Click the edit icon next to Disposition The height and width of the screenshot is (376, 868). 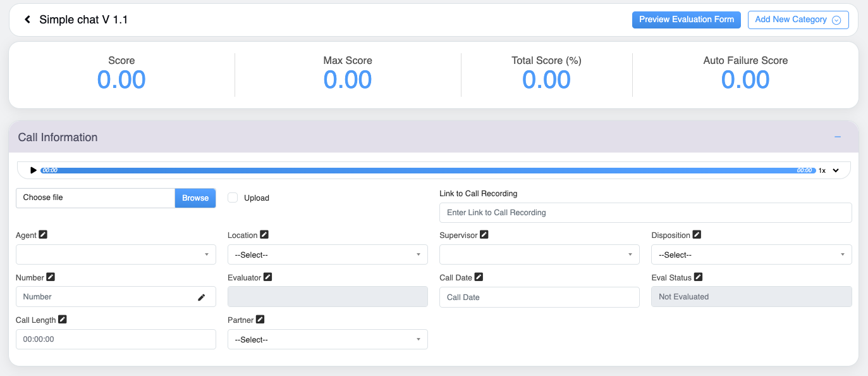(697, 235)
